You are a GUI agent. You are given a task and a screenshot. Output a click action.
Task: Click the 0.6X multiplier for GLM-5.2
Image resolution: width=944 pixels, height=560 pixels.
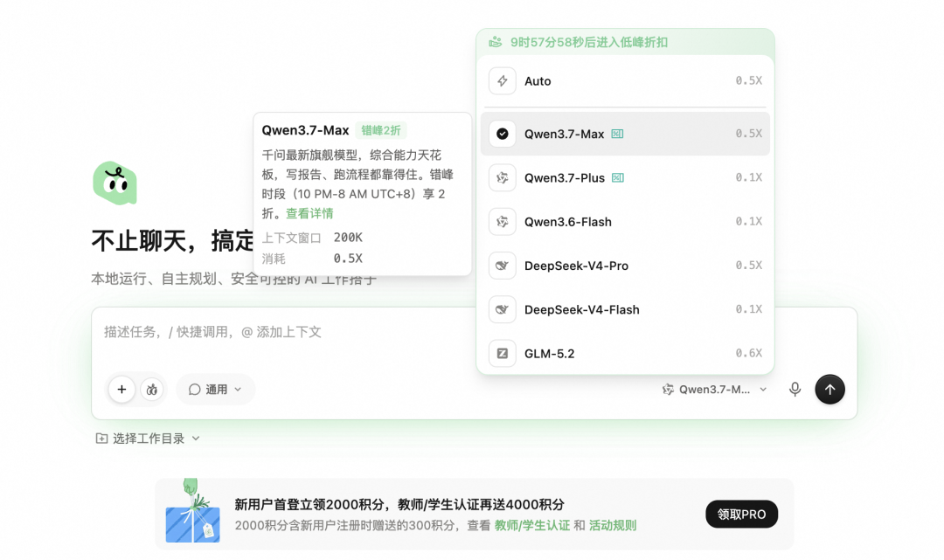click(748, 353)
